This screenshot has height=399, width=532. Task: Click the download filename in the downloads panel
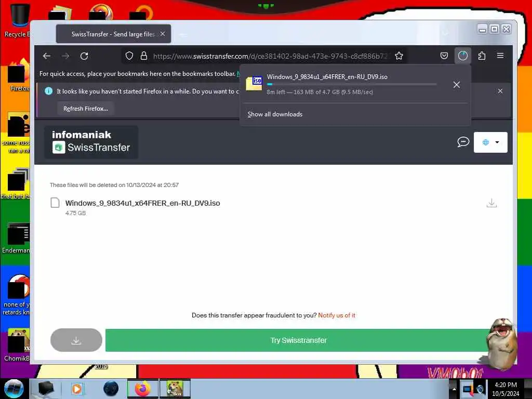327,77
